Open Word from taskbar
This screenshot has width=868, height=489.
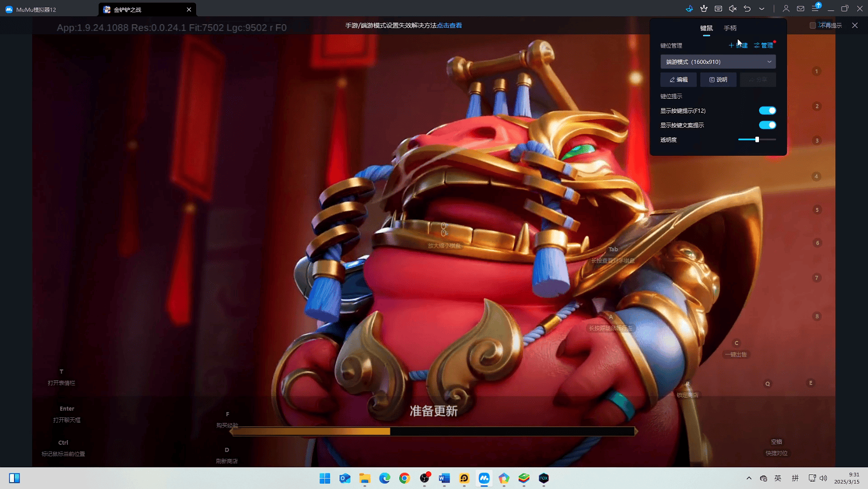point(444,478)
